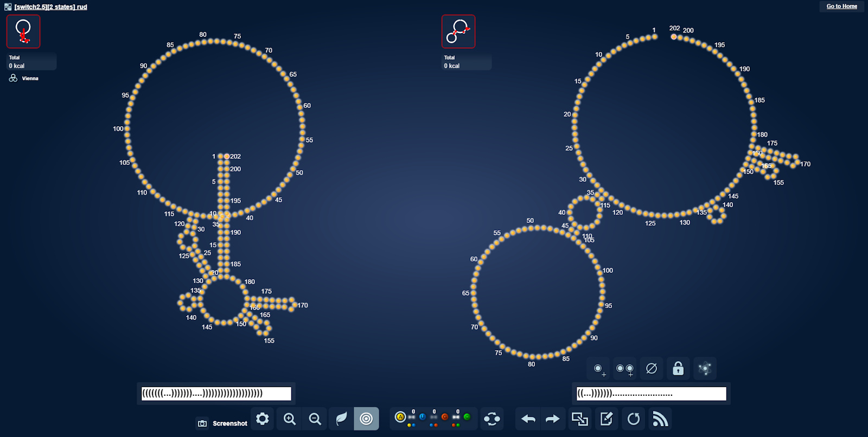Zoom out with the magnifier minus icon
The image size is (868, 437).
pyautogui.click(x=315, y=419)
